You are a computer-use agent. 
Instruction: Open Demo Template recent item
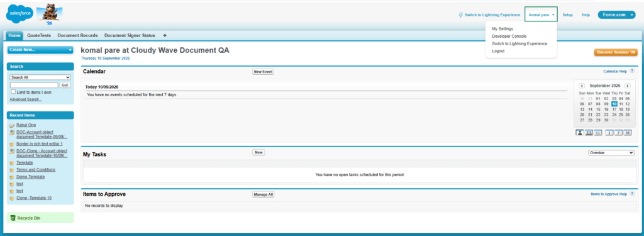30,177
